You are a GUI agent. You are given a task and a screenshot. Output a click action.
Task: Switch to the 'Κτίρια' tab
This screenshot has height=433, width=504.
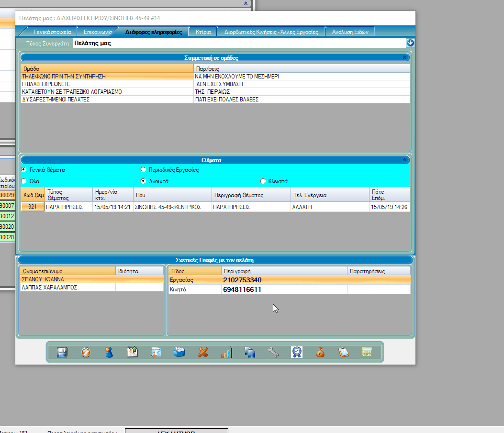coord(203,32)
